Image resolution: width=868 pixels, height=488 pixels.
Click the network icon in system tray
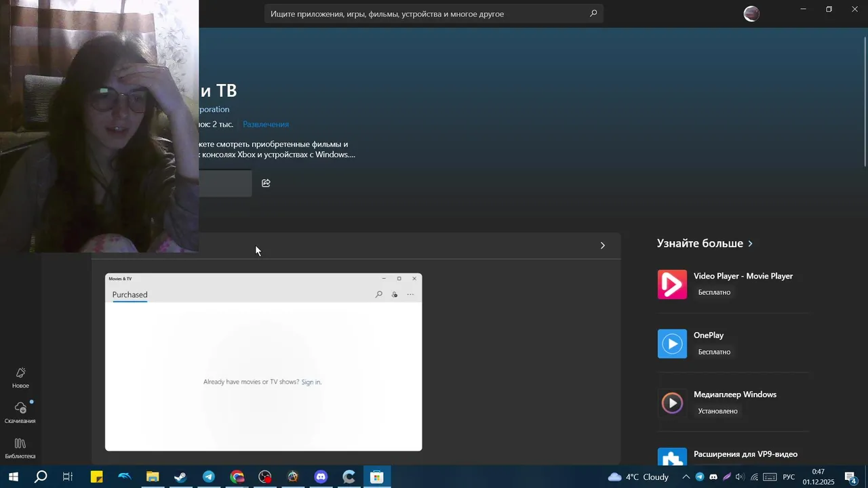click(x=754, y=477)
